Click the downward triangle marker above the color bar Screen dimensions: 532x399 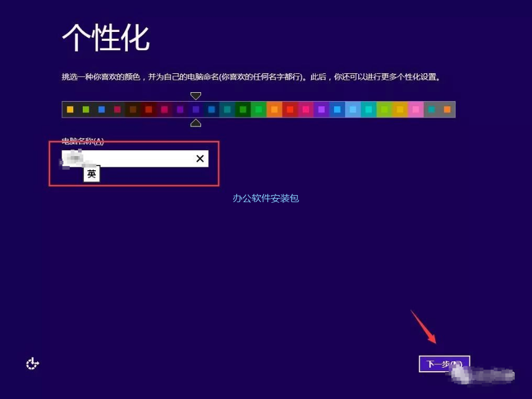click(196, 95)
